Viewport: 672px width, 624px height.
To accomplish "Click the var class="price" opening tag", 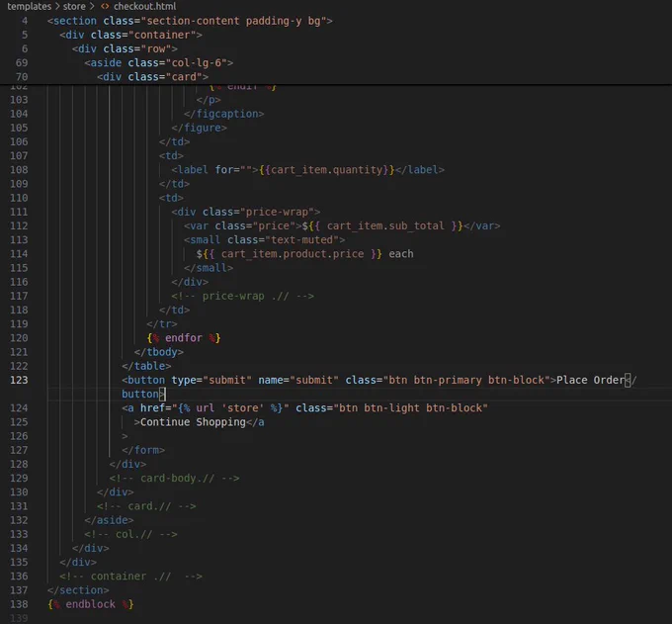I will click(242, 226).
